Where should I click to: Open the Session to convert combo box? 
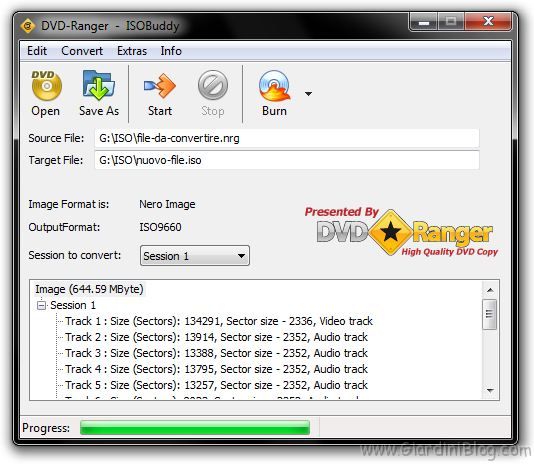pyautogui.click(x=194, y=256)
